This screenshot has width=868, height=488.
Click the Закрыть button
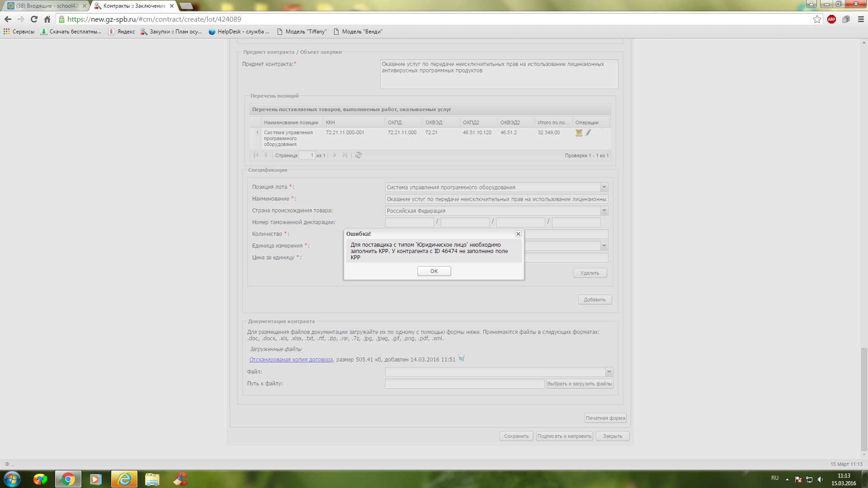pos(613,436)
